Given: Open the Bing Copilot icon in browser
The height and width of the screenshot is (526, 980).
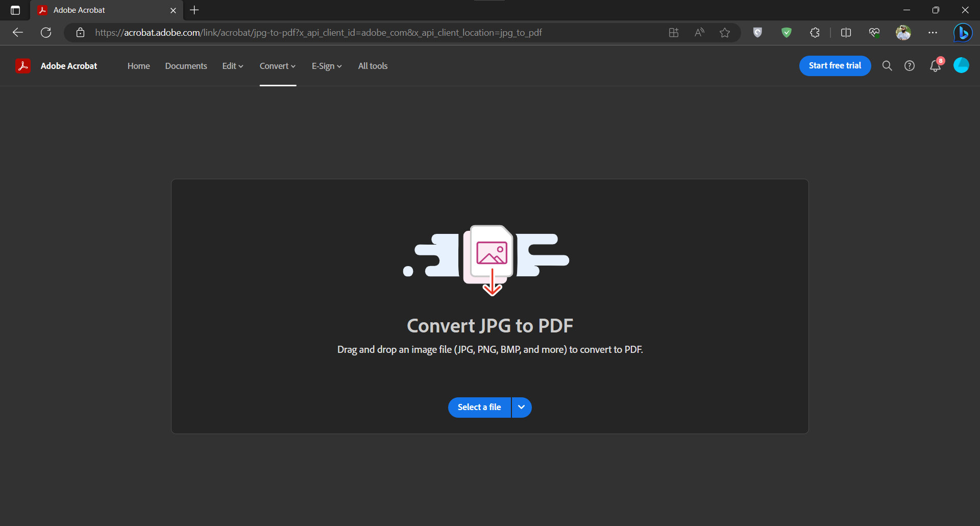Looking at the screenshot, I should pyautogui.click(x=963, y=32).
